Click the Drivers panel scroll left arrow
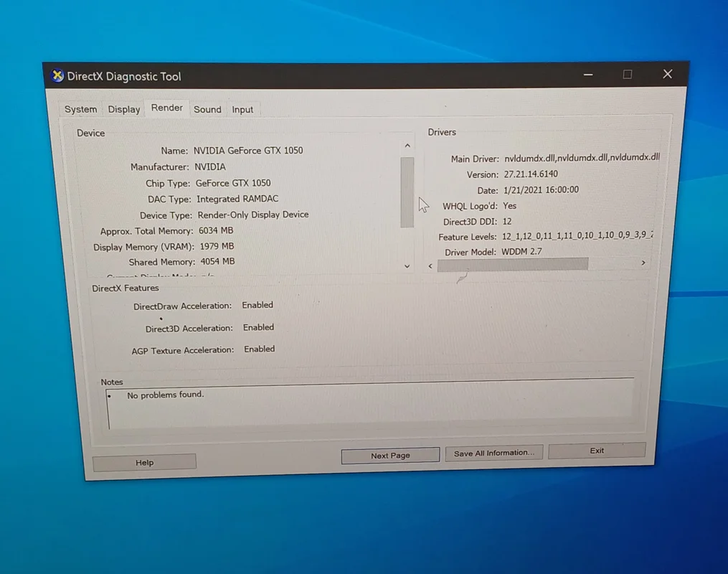This screenshot has width=728, height=574. [x=430, y=265]
